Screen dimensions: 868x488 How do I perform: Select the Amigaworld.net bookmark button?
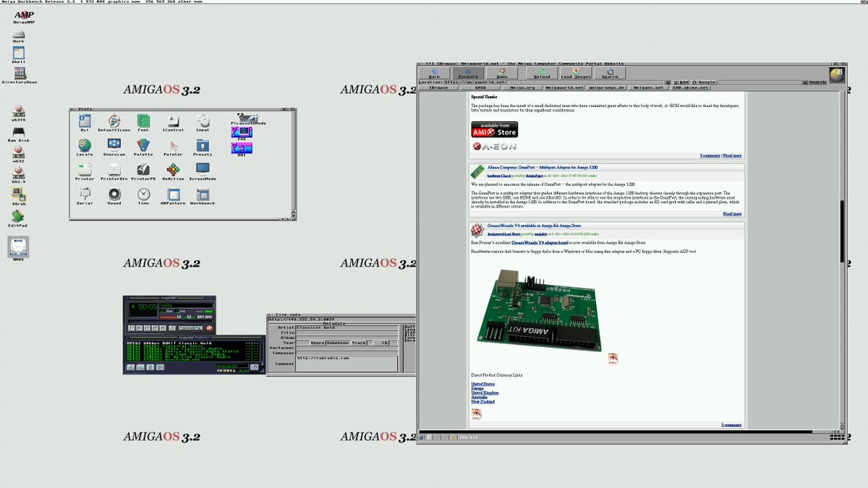pos(564,87)
